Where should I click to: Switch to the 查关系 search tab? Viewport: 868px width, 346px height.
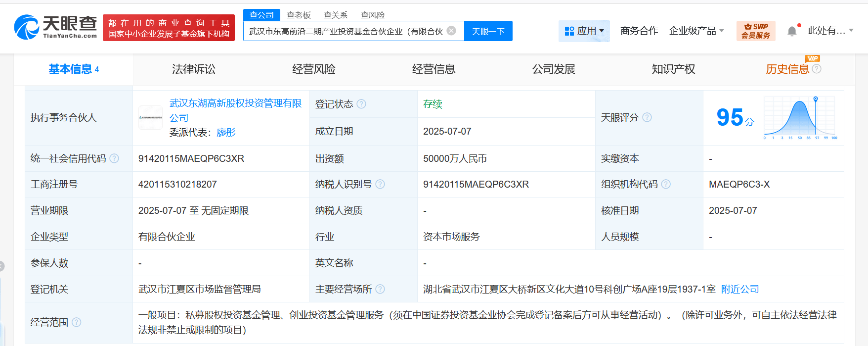tap(336, 15)
